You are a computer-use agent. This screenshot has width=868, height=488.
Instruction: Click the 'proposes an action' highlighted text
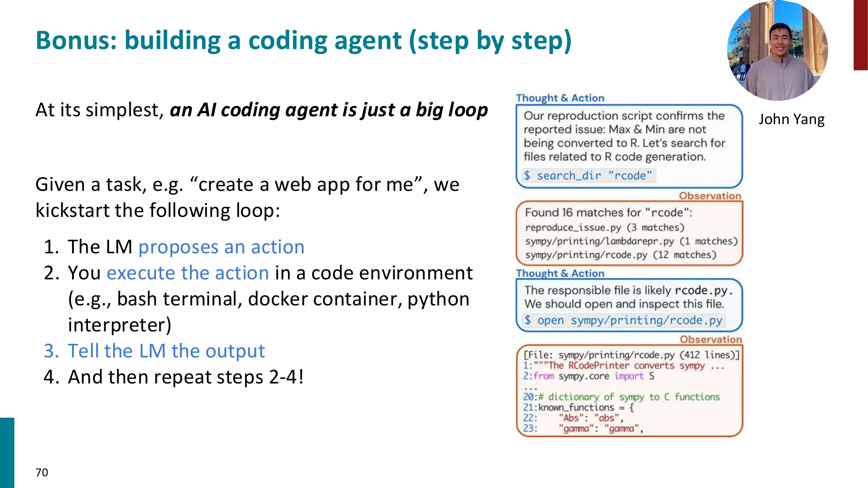pos(221,247)
